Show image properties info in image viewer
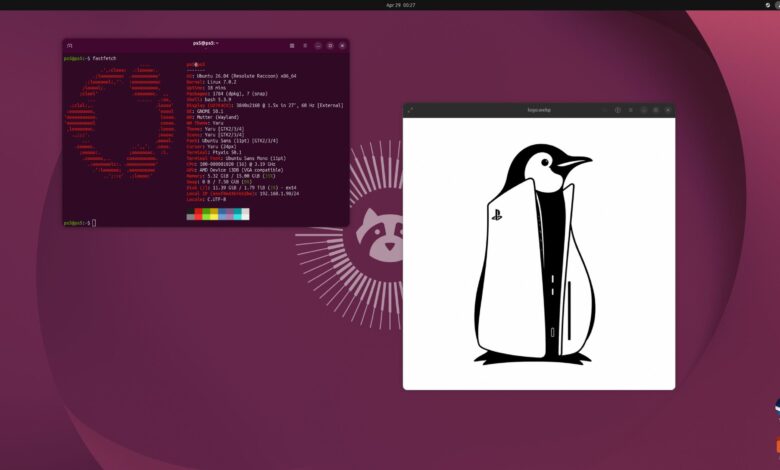 (618, 110)
